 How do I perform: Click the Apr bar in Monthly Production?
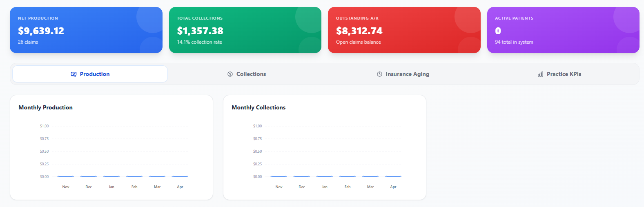tap(180, 176)
